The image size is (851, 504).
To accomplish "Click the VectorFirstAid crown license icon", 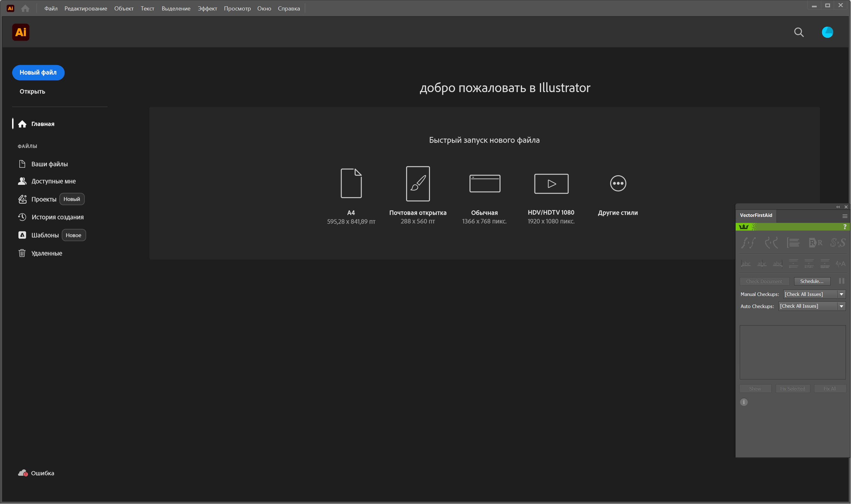I will (744, 227).
